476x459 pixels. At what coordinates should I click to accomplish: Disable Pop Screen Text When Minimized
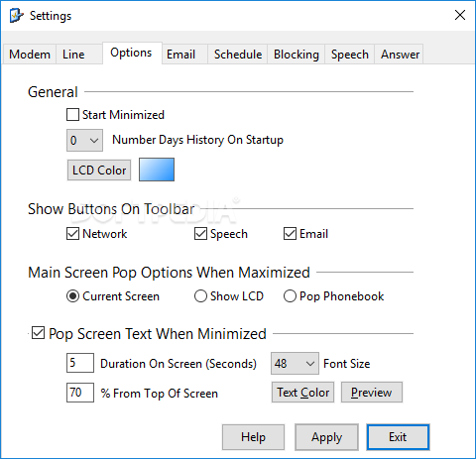pyautogui.click(x=38, y=333)
